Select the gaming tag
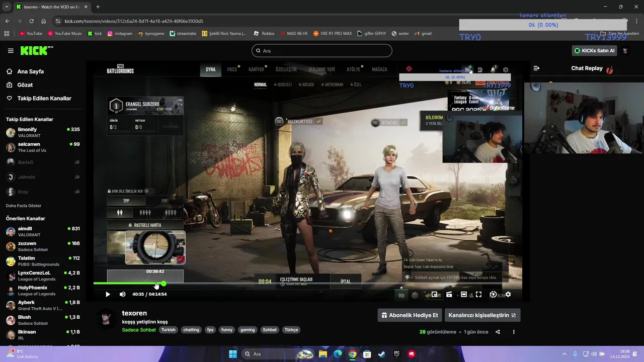644x362 pixels. (248, 330)
